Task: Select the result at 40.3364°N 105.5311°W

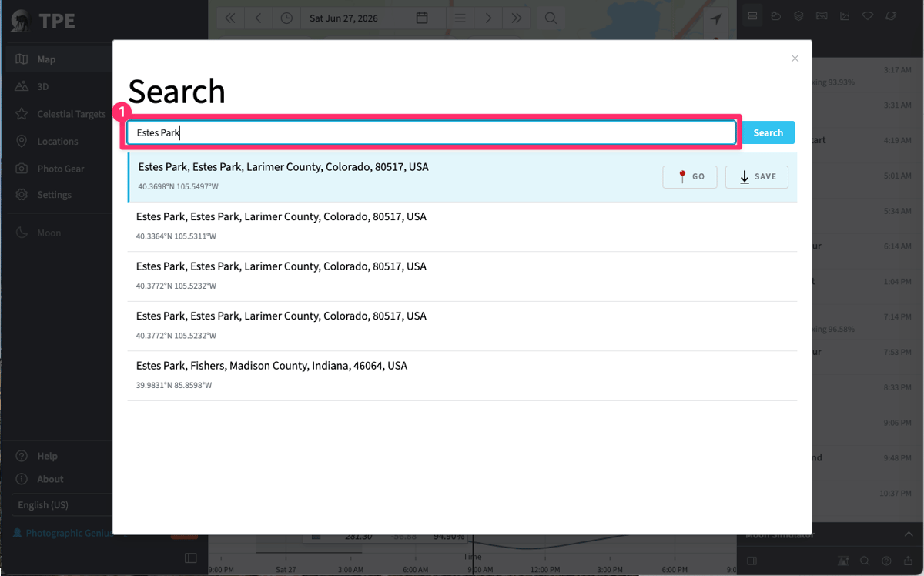Action: click(462, 226)
